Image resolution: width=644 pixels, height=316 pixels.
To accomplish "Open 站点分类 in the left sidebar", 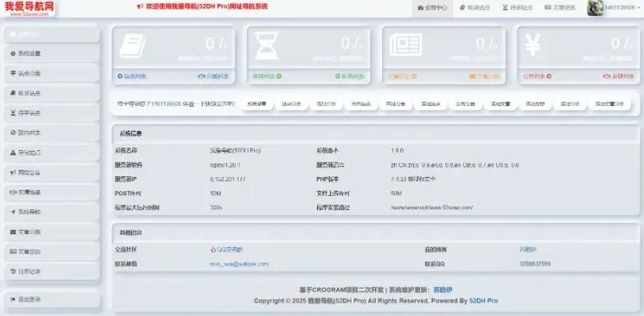I will [x=51, y=73].
